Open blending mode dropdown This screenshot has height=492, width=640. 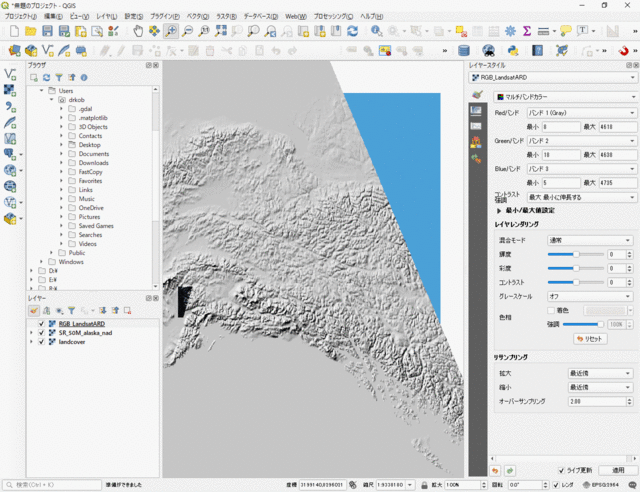[590, 240]
